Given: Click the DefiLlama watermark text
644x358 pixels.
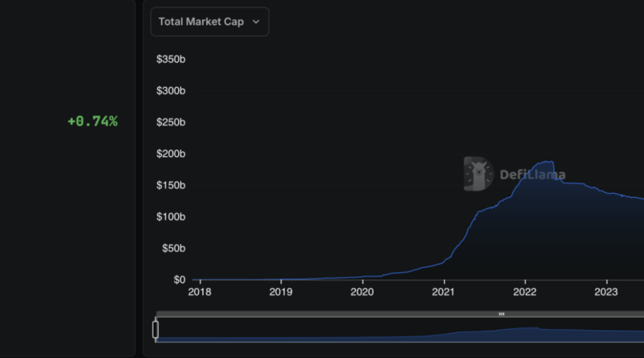Looking at the screenshot, I should pyautogui.click(x=532, y=175).
